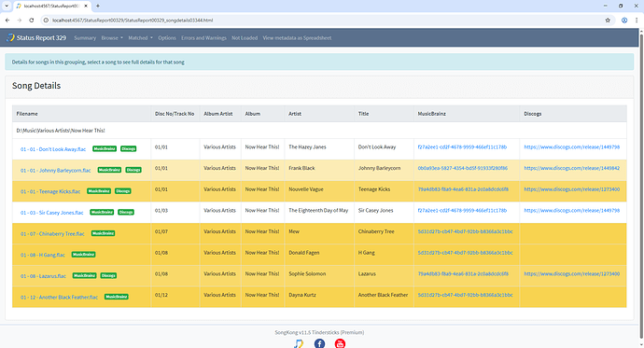Open Discogs release link for Teenage Kicks
644x348 pixels.
click(572, 189)
